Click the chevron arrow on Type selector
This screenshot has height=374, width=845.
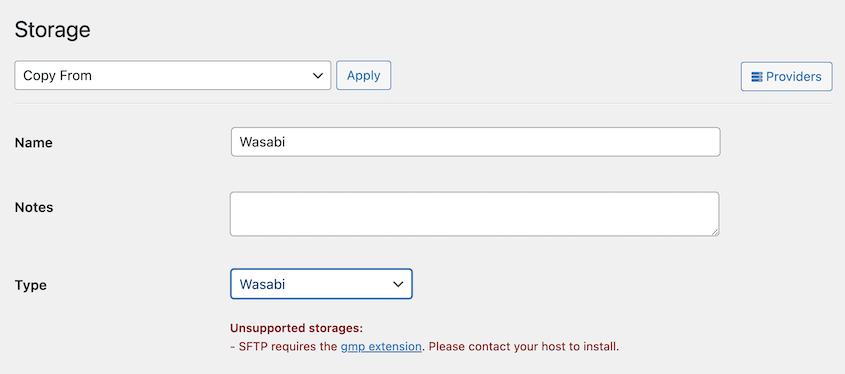pyautogui.click(x=398, y=284)
